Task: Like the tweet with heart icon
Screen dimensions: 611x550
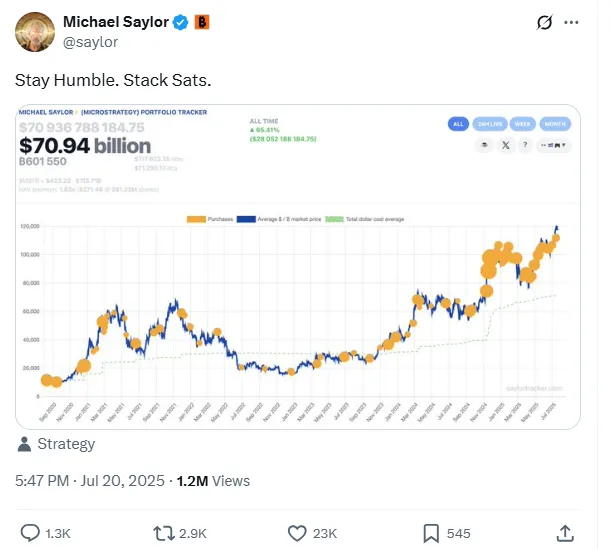Action: (296, 533)
